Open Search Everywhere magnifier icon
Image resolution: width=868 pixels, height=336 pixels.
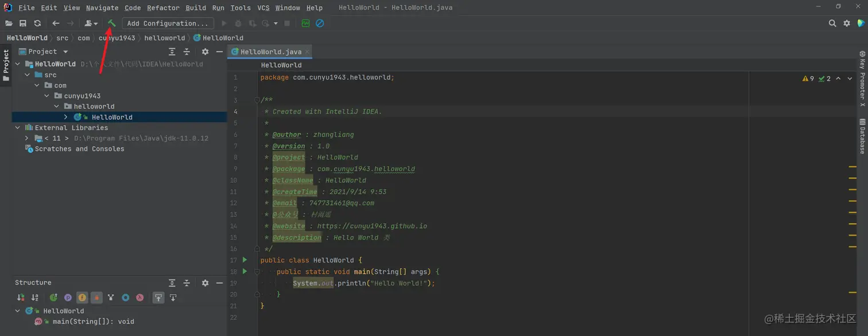pyautogui.click(x=832, y=24)
